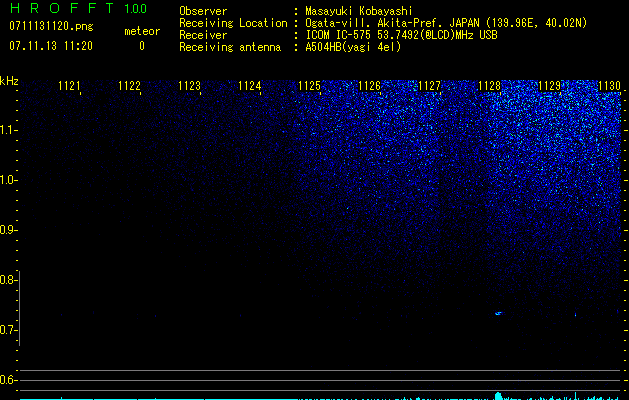Viewport: 629px width, 400px height.
Task: Click the 1.0 kHz axis label
Action: pos(8,180)
